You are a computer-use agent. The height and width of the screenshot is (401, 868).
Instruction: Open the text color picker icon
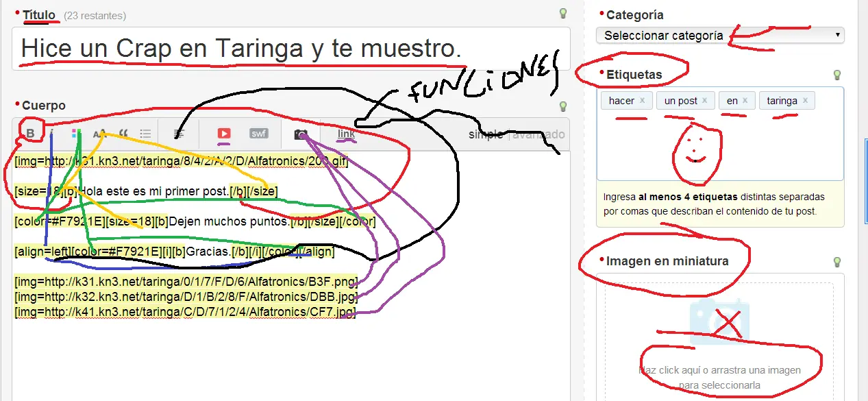click(x=77, y=133)
